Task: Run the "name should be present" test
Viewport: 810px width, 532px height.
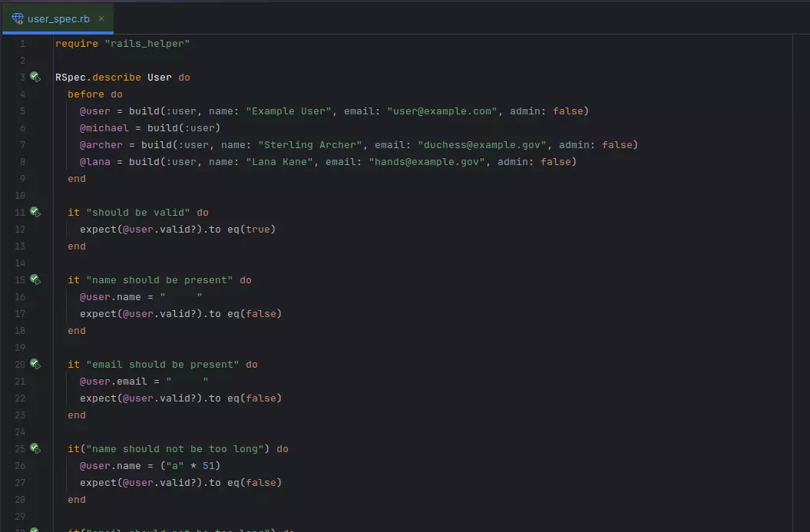Action: tap(35, 279)
